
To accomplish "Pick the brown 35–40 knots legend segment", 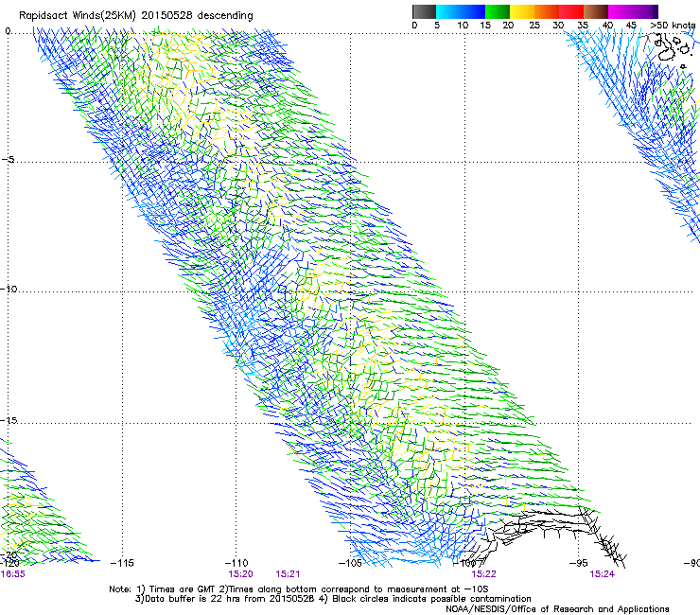I will pyautogui.click(x=596, y=11).
